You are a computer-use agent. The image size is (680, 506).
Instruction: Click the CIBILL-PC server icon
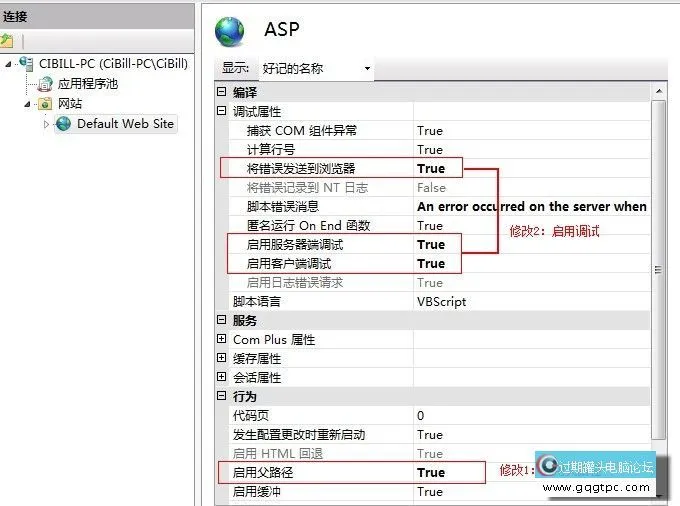27,64
